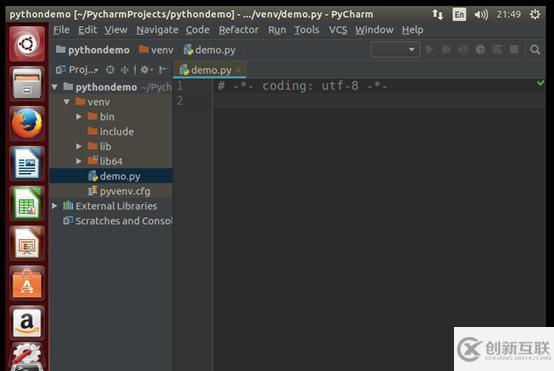554x371 pixels.
Task: Open the run configuration dropdown
Action: tap(395, 50)
